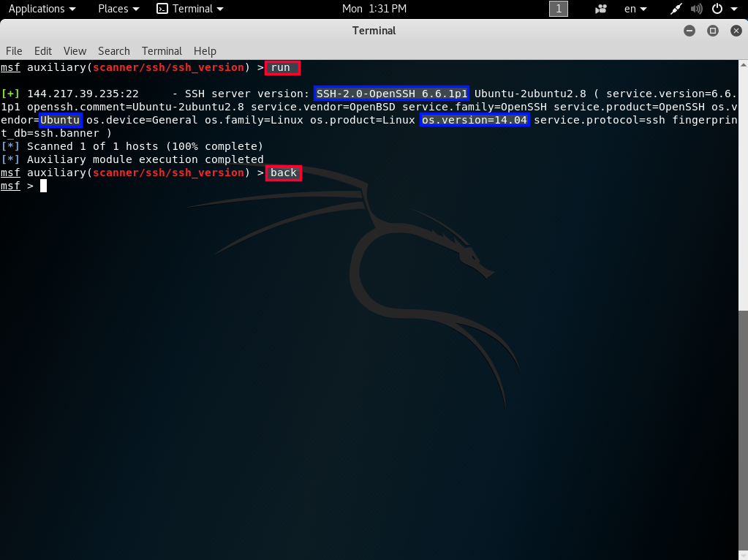Image resolution: width=748 pixels, height=560 pixels.
Task: Minimize the Terminal window
Action: 690,31
